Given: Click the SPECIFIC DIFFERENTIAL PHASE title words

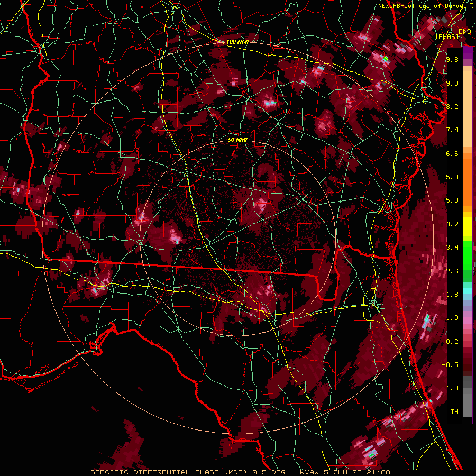Looking at the screenshot, I should coord(154,472).
